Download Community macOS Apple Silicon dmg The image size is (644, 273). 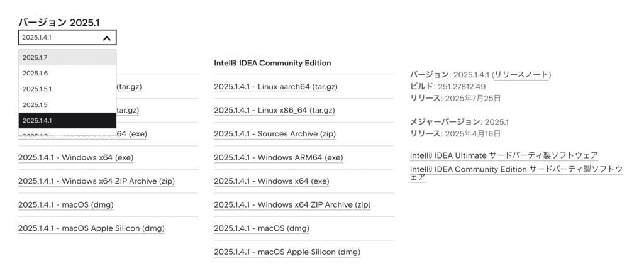287,252
